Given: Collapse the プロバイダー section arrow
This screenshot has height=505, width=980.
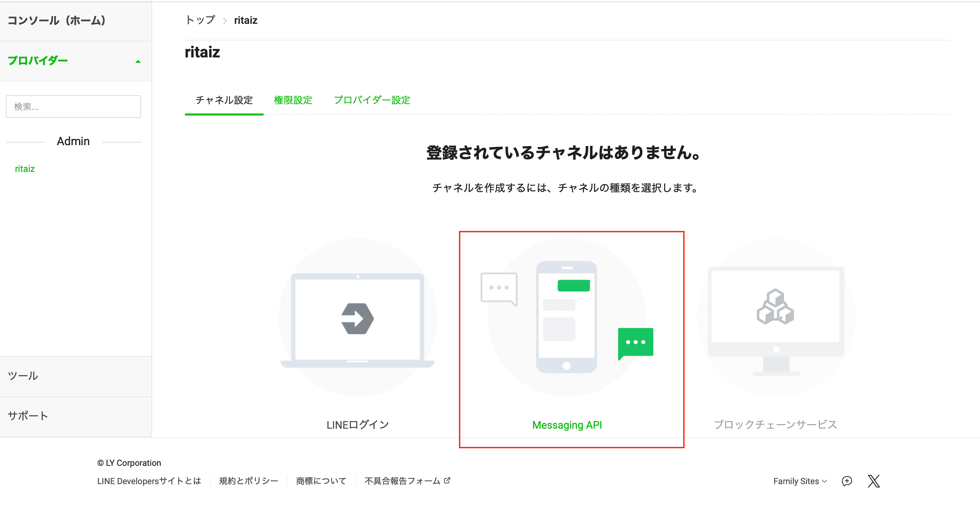Looking at the screenshot, I should pyautogui.click(x=138, y=61).
